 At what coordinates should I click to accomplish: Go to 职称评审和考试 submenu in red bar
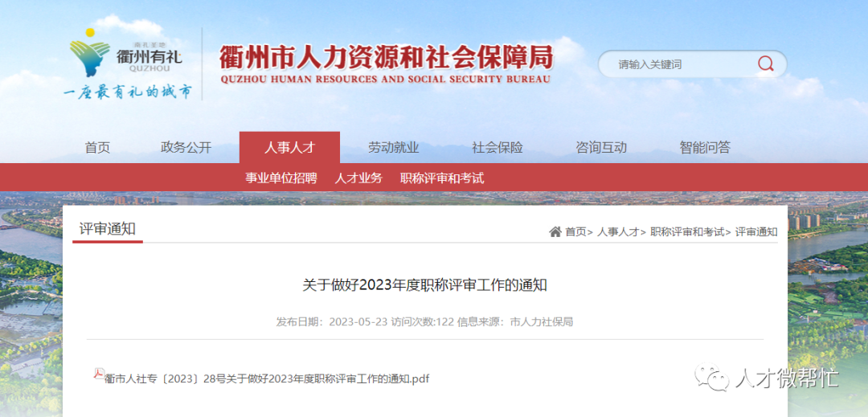(442, 178)
